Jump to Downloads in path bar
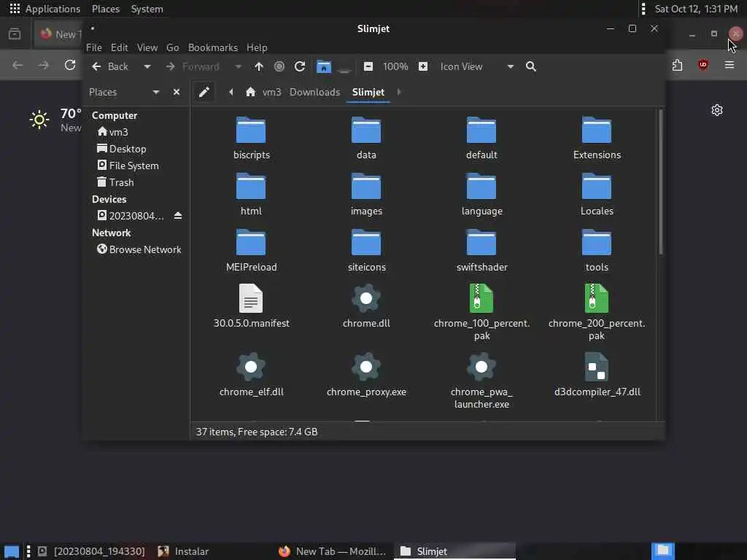Viewport: 747px width, 560px height. (315, 92)
